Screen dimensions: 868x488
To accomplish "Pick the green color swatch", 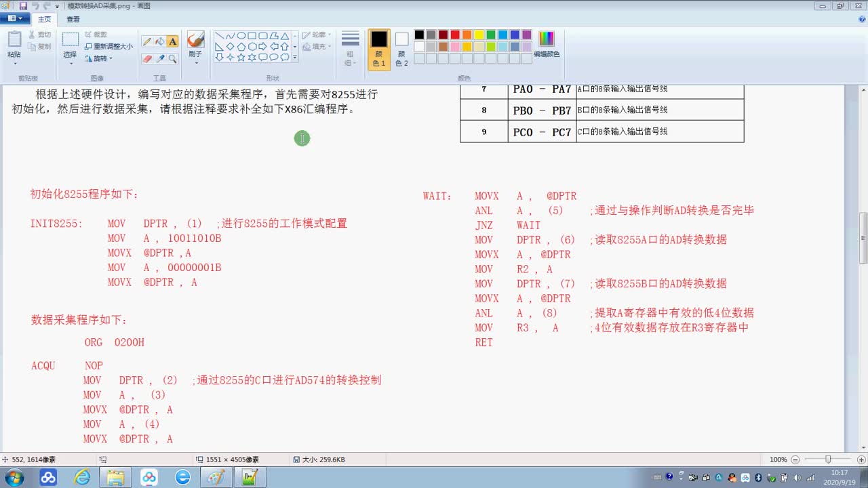I will pos(491,35).
